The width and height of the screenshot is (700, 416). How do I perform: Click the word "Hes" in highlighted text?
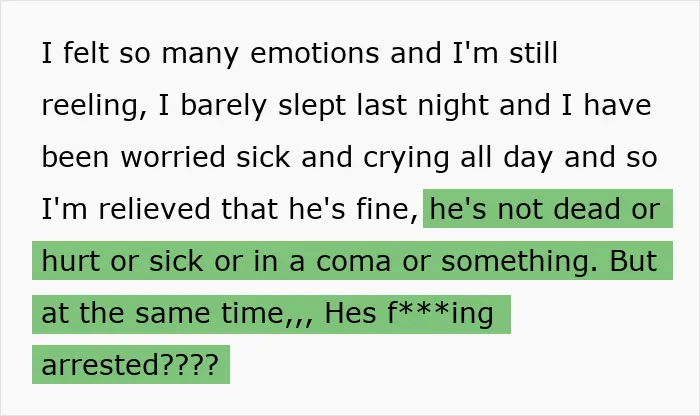coord(350,313)
